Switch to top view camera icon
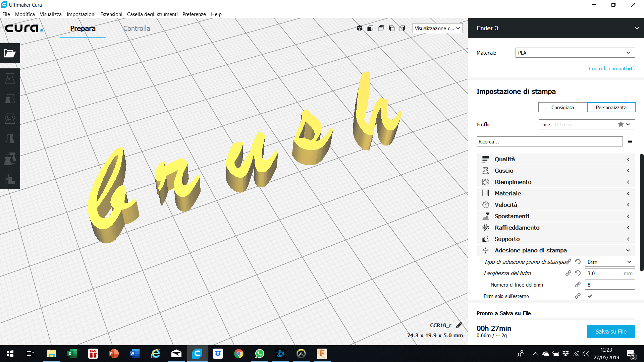This screenshot has height=362, width=644. (381, 28)
